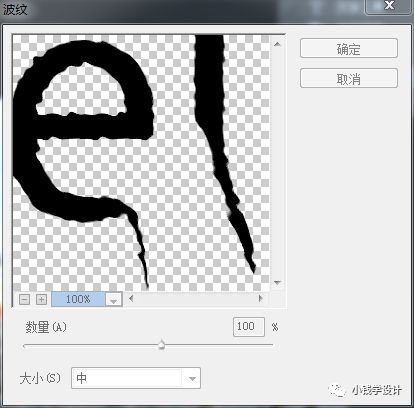414x408 pixels.
Task: Zoom out preview with minus icon
Action: pos(24,299)
